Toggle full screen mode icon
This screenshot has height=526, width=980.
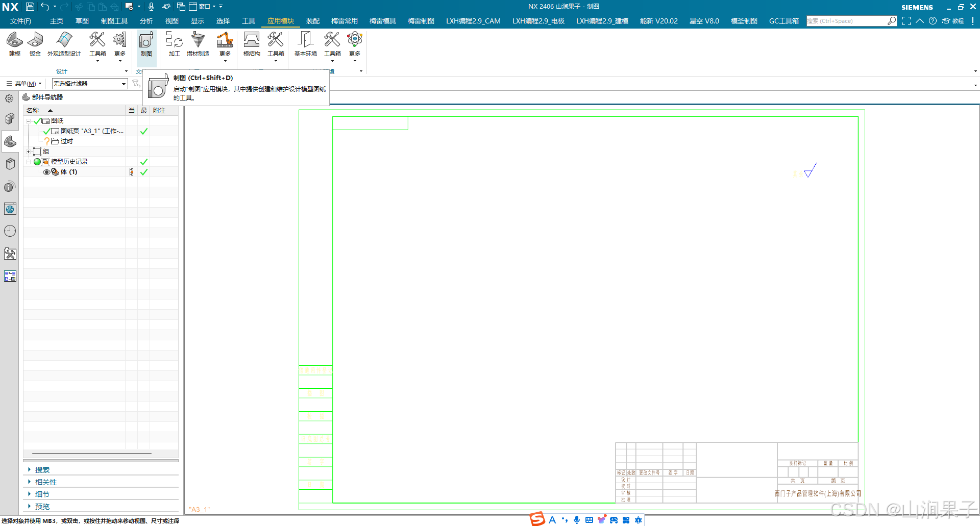(906, 21)
